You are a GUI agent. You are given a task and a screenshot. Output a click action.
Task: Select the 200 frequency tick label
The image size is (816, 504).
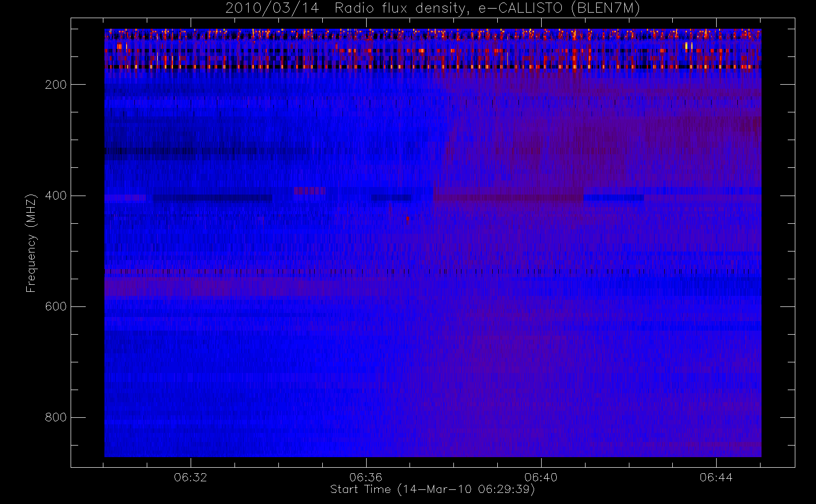[x=55, y=85]
